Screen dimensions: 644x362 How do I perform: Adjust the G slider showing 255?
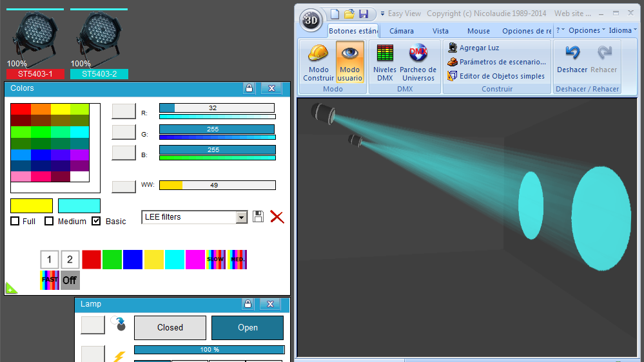click(x=217, y=129)
